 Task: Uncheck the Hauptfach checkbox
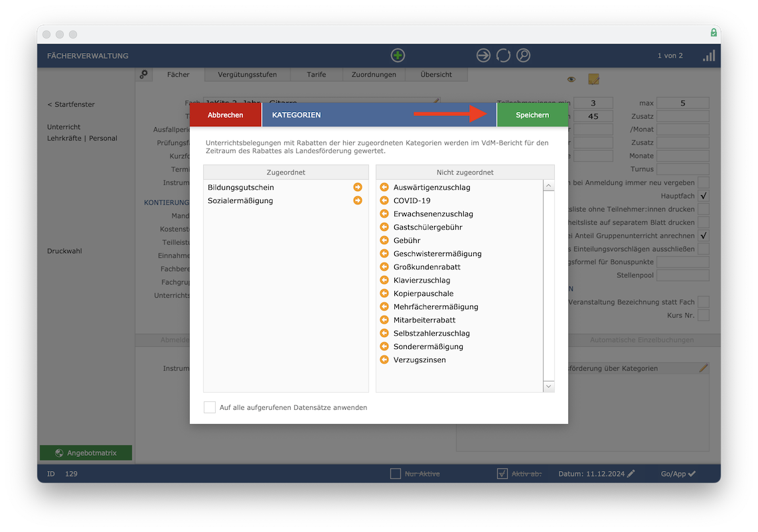tap(704, 196)
